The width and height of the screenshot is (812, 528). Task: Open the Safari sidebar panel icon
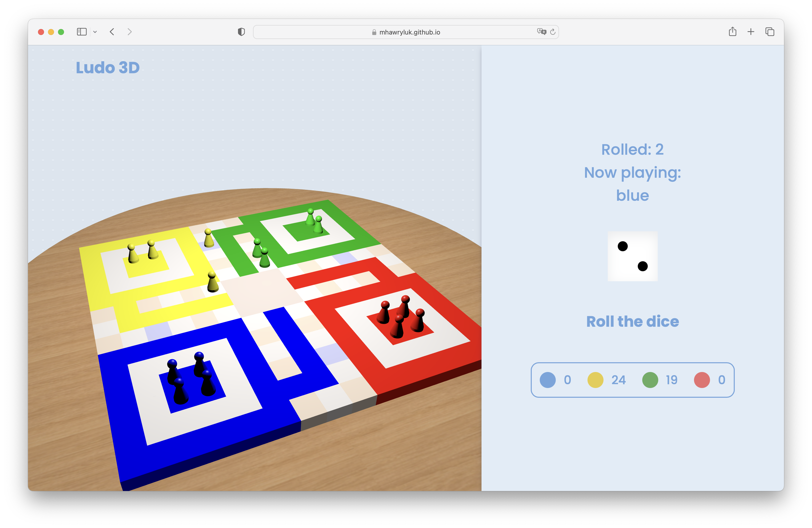(x=81, y=32)
